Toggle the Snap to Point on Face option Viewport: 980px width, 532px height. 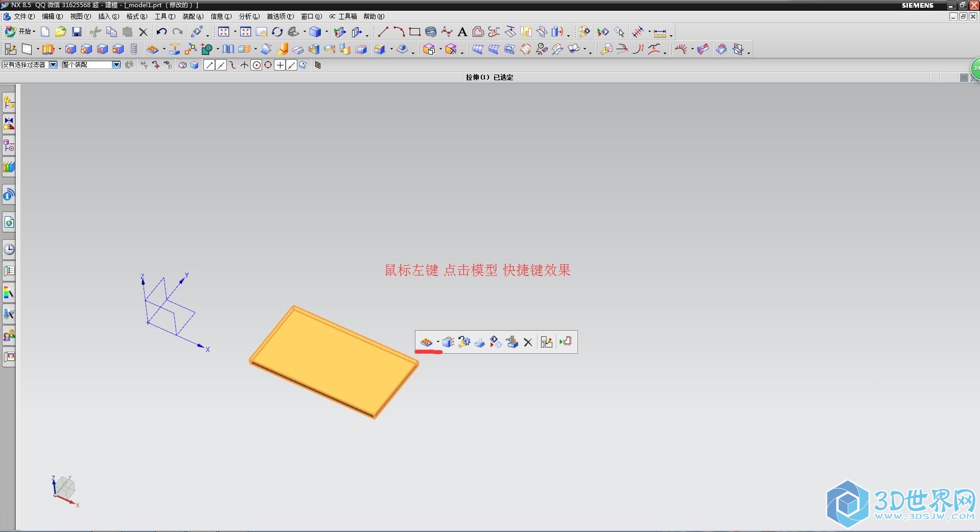pos(303,65)
